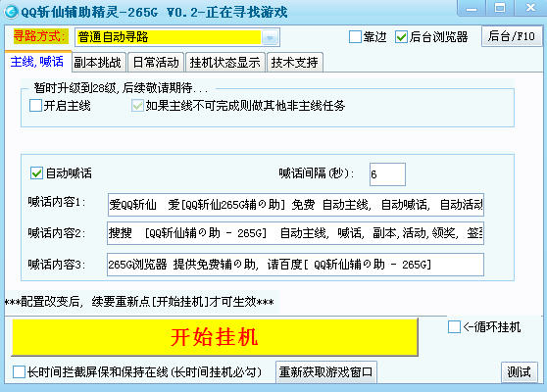The image size is (547, 392).
Task: Open the 寻路方式 dropdown arrow
Action: pyautogui.click(x=270, y=37)
